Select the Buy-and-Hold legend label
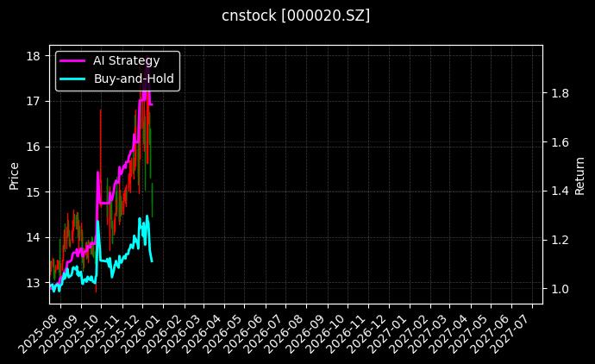595x364 pixels. (134, 78)
